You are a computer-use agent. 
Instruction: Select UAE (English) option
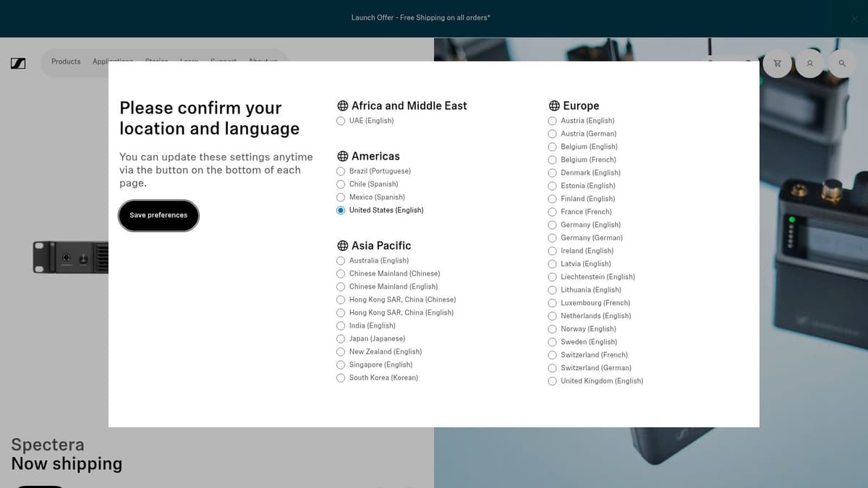(x=341, y=121)
